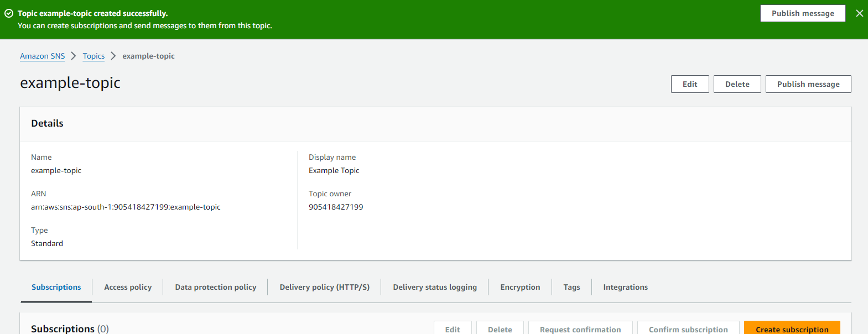
Task: Open the Access policy tab
Action: [128, 287]
